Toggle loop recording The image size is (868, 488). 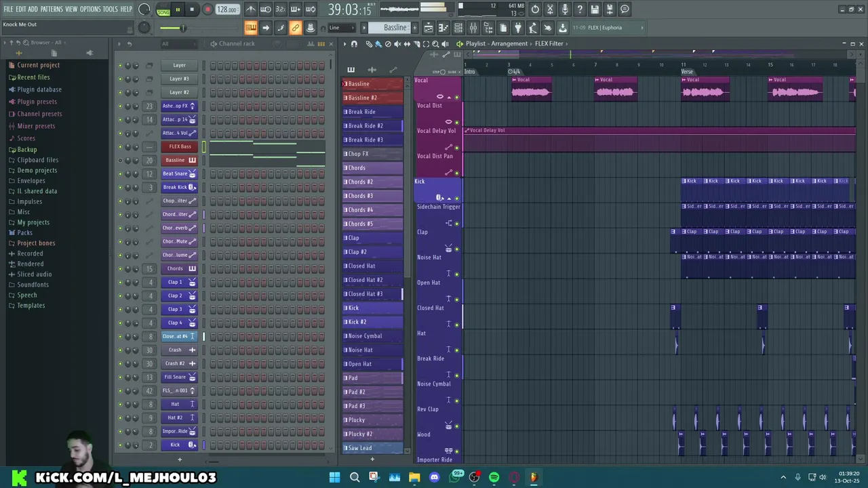pos(310,9)
